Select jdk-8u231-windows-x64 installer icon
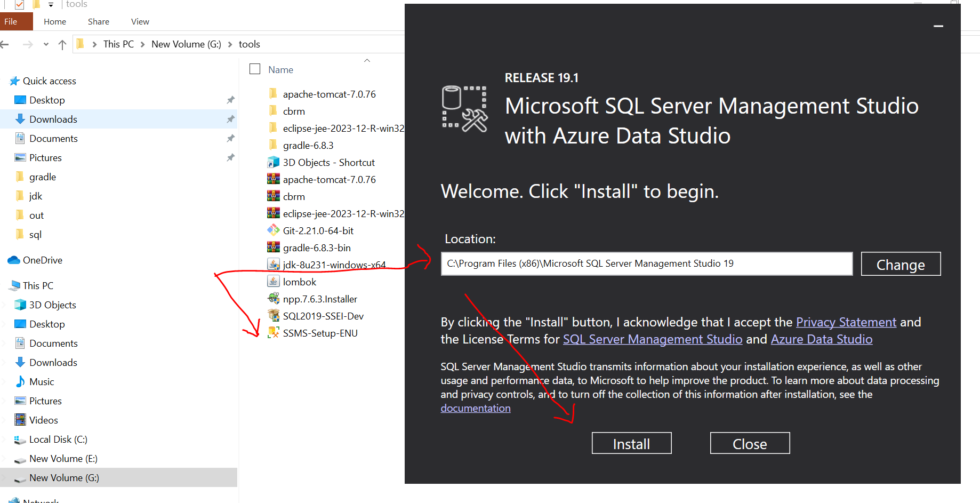The height and width of the screenshot is (503, 980). point(274,265)
